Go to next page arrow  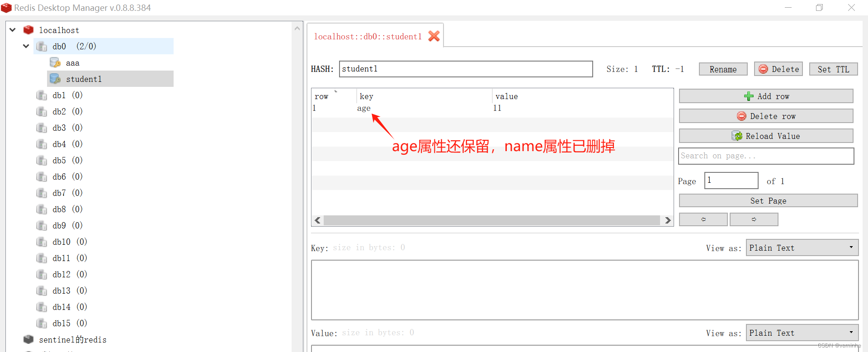pos(754,219)
